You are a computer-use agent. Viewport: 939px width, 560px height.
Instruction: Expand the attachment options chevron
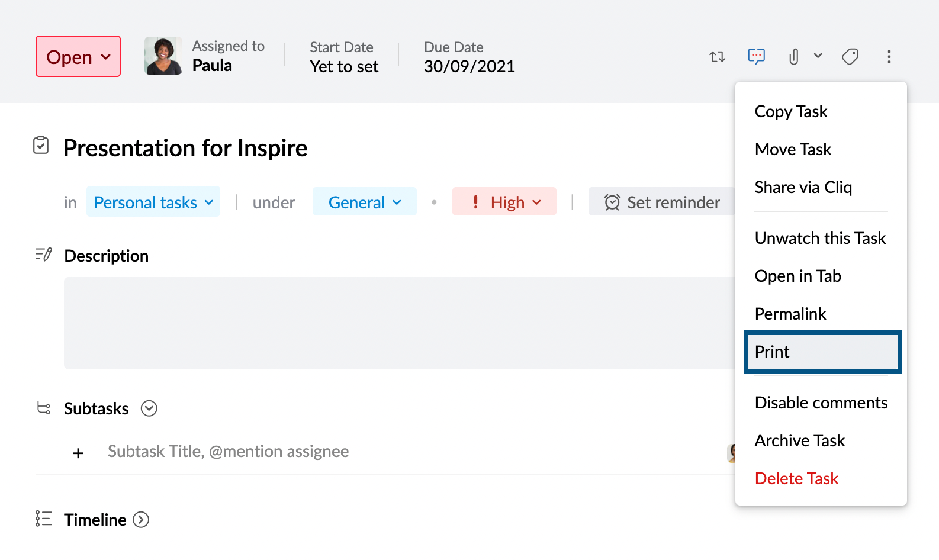tap(818, 56)
